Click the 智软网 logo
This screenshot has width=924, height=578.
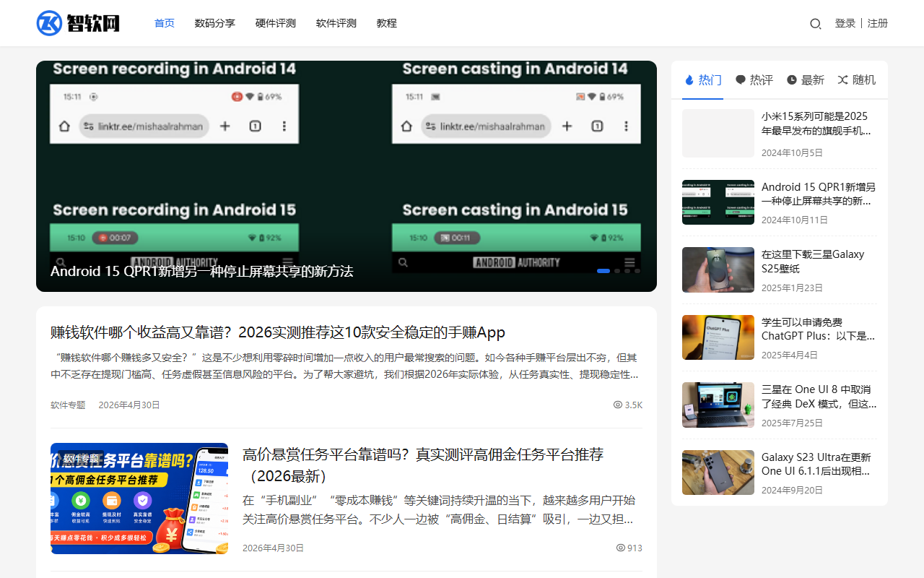point(78,23)
